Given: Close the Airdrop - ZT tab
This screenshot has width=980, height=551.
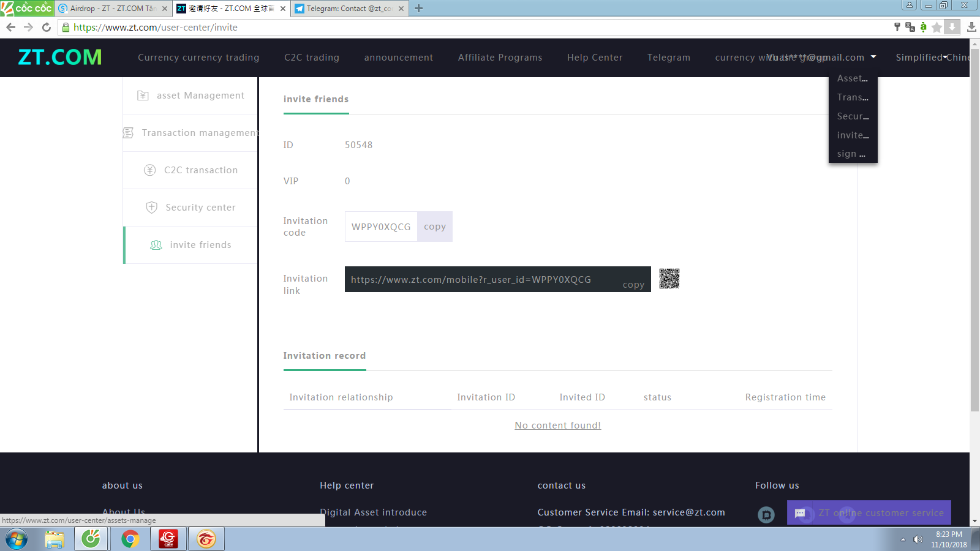Looking at the screenshot, I should (165, 9).
